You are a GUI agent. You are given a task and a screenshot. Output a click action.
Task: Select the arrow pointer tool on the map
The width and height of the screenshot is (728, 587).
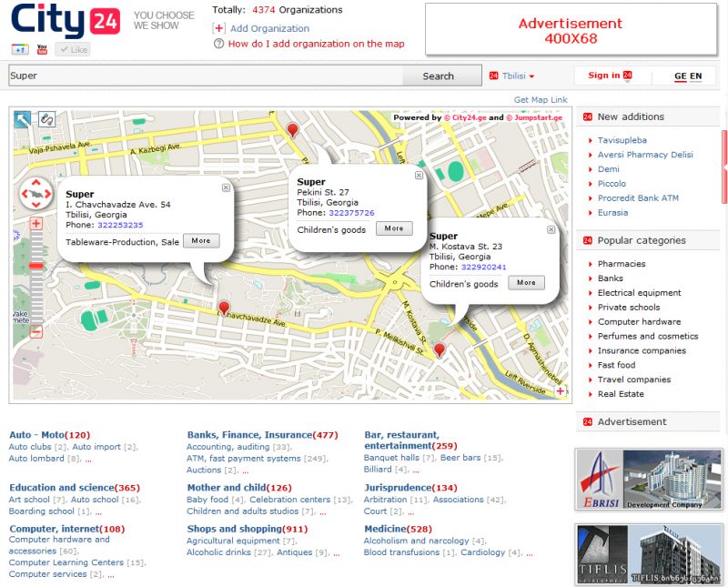click(22, 118)
